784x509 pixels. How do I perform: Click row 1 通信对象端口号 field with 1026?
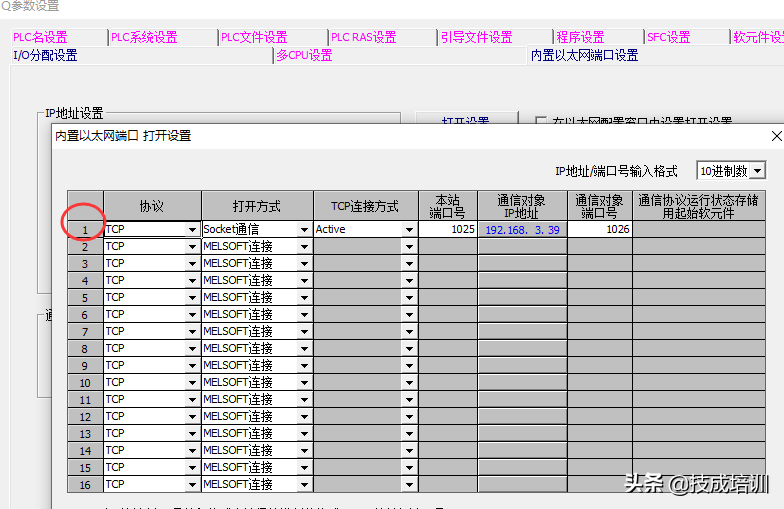tap(600, 229)
